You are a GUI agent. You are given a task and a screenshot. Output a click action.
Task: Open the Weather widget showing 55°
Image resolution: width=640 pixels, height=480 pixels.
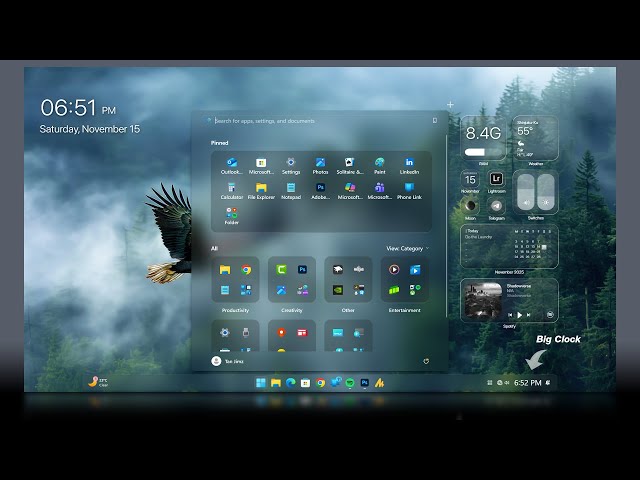(x=535, y=138)
